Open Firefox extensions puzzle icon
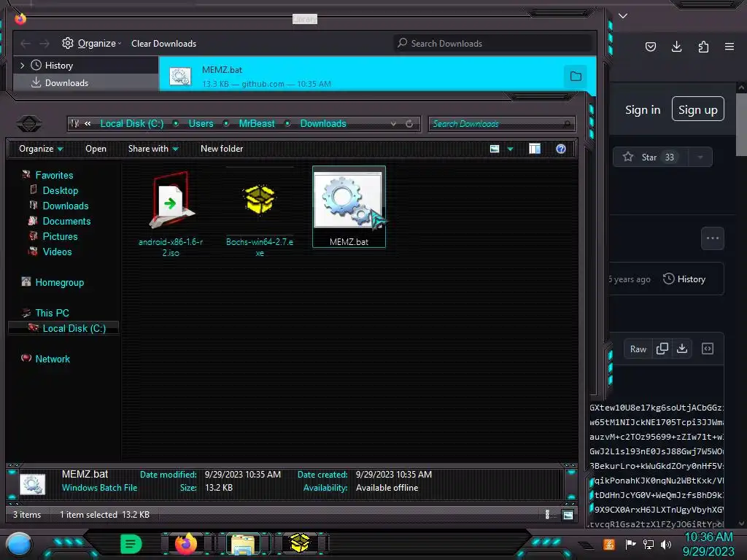The width and height of the screenshot is (747, 560). click(703, 47)
